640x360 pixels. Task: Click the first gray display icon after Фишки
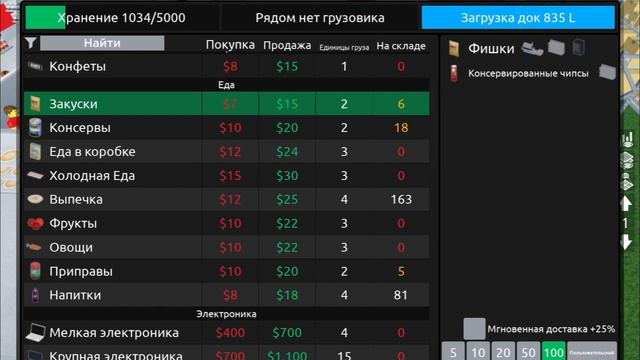click(x=533, y=48)
